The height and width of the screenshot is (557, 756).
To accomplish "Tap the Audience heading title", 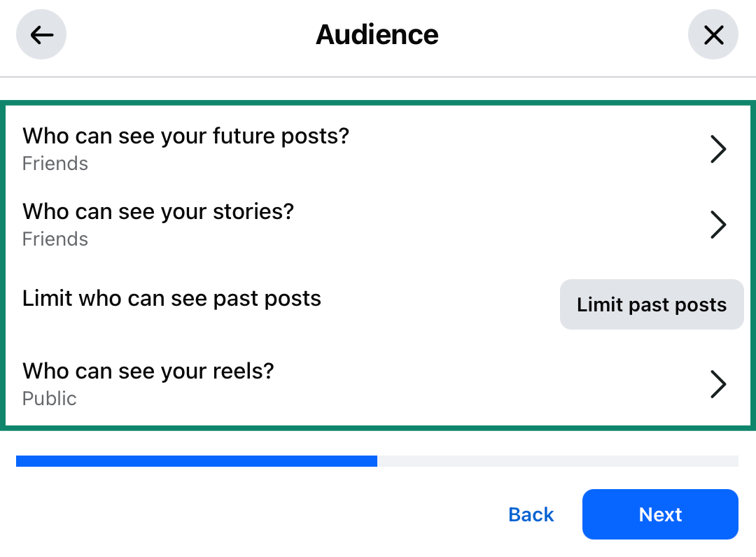I will tap(377, 34).
